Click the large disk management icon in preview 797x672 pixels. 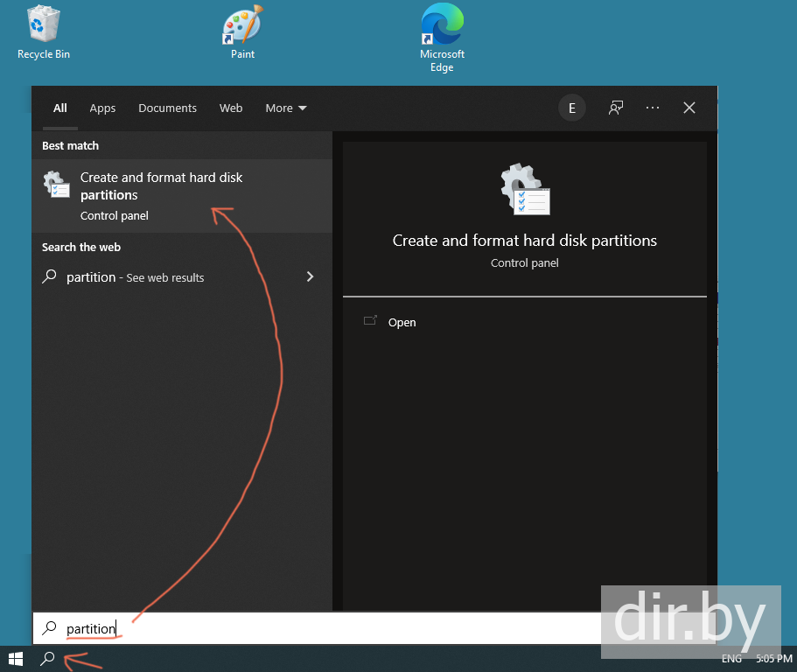525,190
